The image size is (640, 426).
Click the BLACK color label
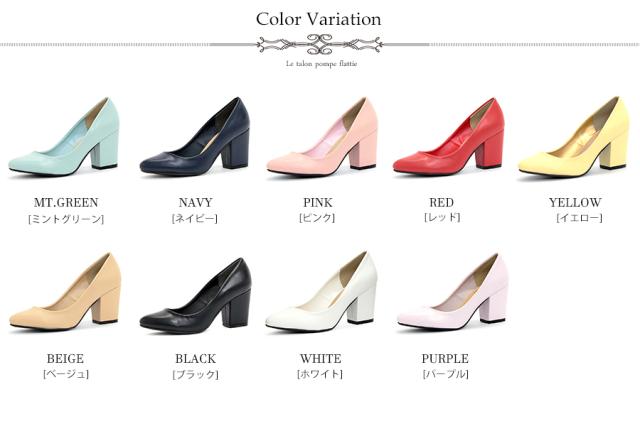click(x=196, y=359)
